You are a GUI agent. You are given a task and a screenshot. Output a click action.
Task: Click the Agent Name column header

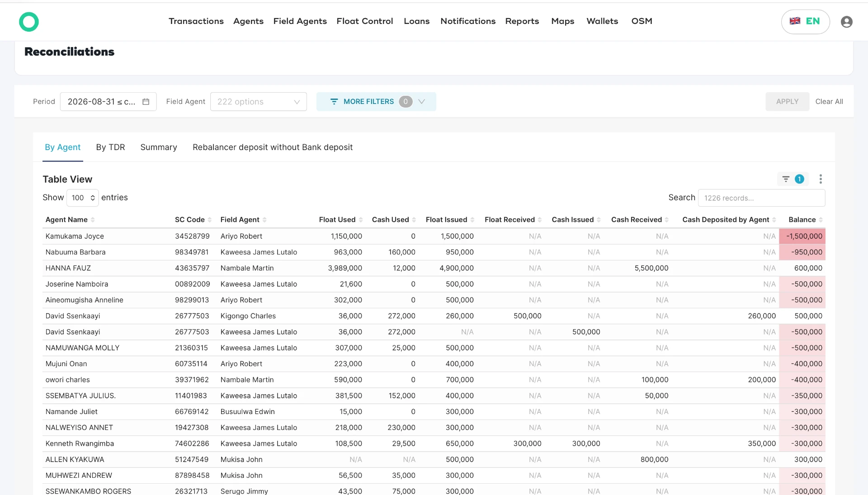coord(66,220)
